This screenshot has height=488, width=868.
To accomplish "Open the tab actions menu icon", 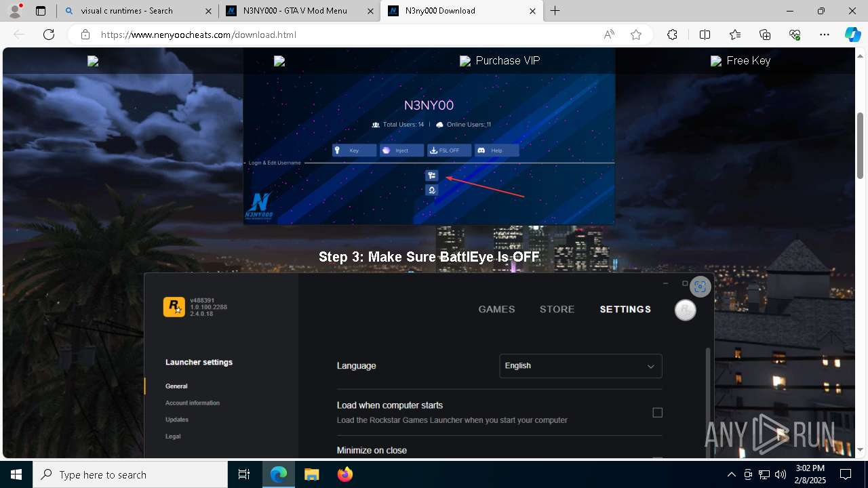I will tap(41, 11).
